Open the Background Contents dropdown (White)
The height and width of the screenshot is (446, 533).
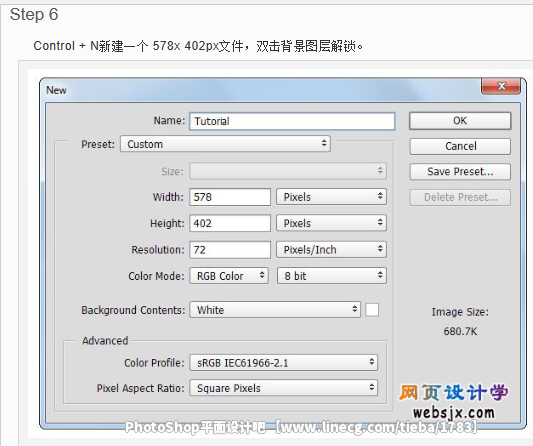pos(275,310)
